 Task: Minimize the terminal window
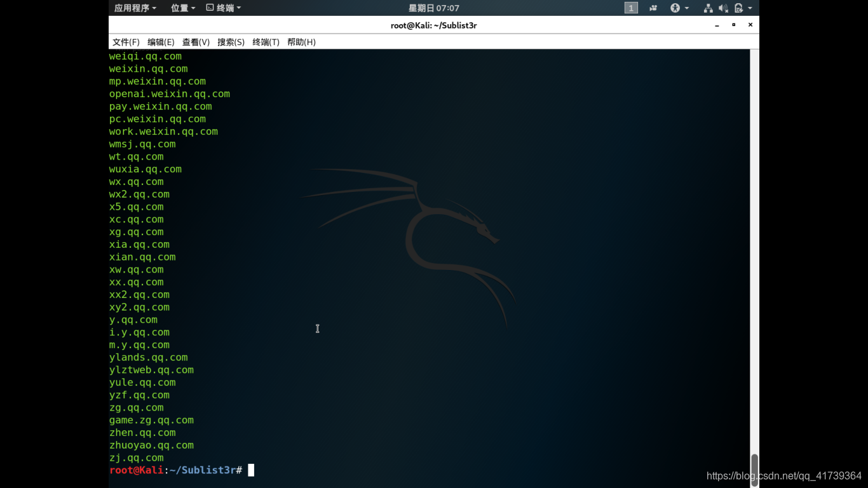click(717, 25)
